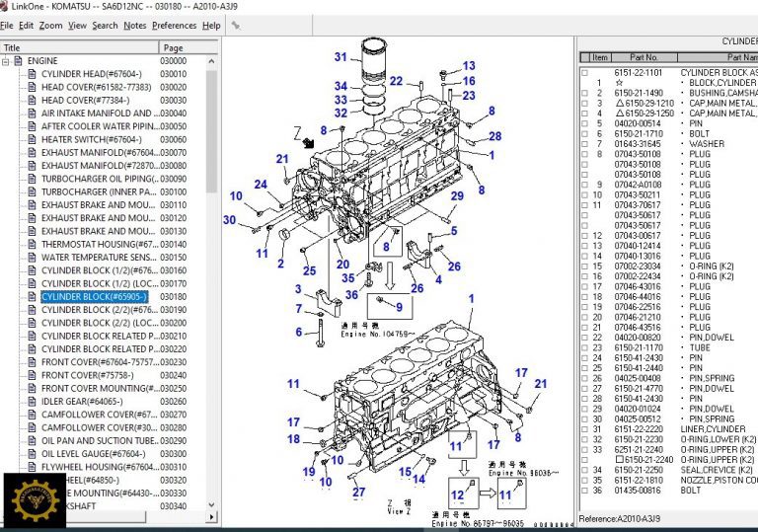Collapse the ENGINE tree node

(x=7, y=61)
